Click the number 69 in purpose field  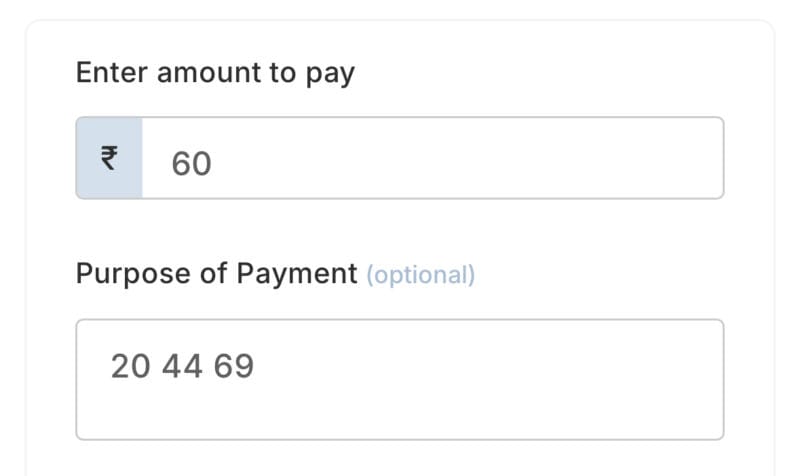click(234, 367)
